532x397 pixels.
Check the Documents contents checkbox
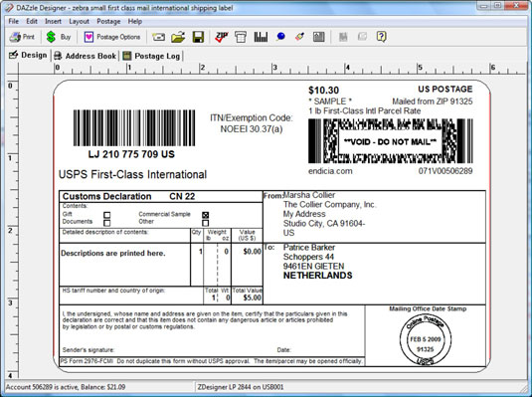pyautogui.click(x=106, y=223)
